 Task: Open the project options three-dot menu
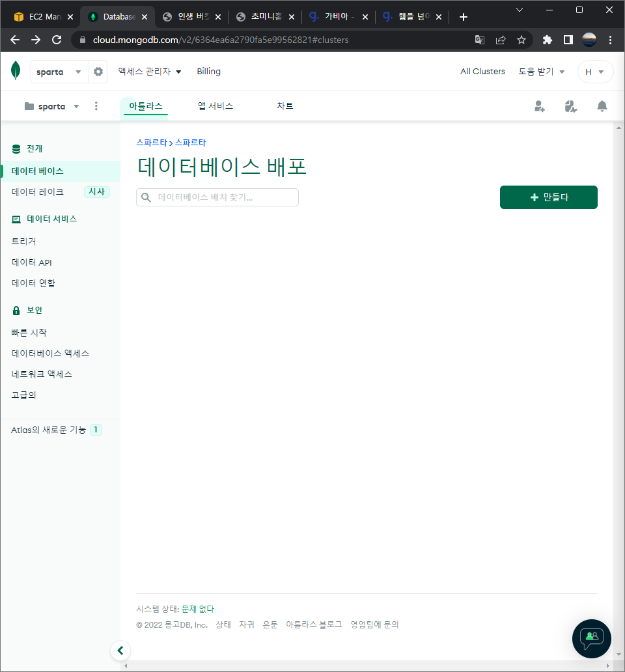[96, 106]
